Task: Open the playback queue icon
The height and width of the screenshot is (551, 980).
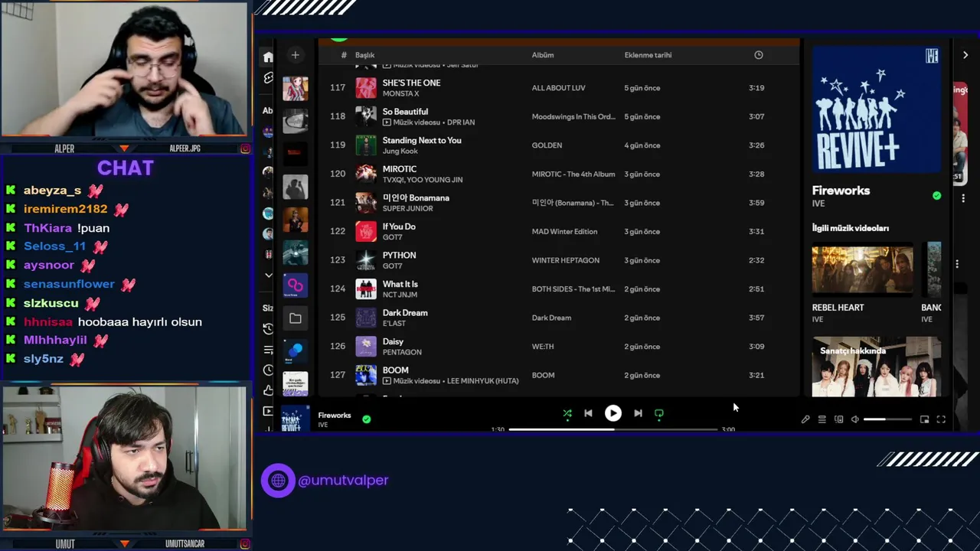Action: click(822, 419)
